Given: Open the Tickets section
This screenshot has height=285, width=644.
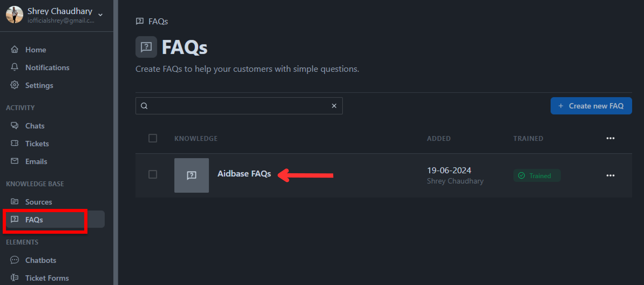Looking at the screenshot, I should click(37, 143).
